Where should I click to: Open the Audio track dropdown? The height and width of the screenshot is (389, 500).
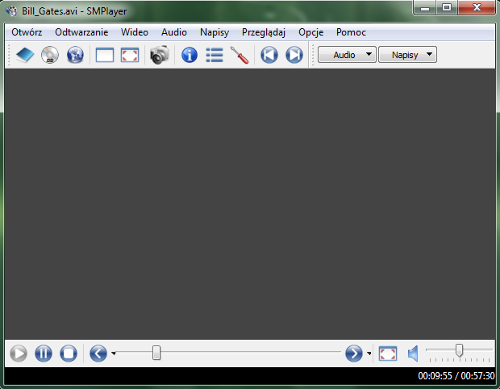(347, 55)
